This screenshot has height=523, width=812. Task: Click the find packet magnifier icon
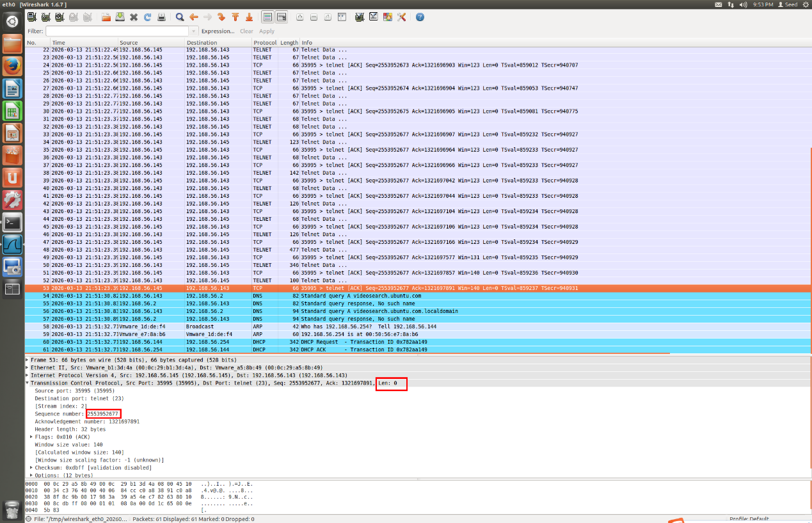[x=180, y=17]
